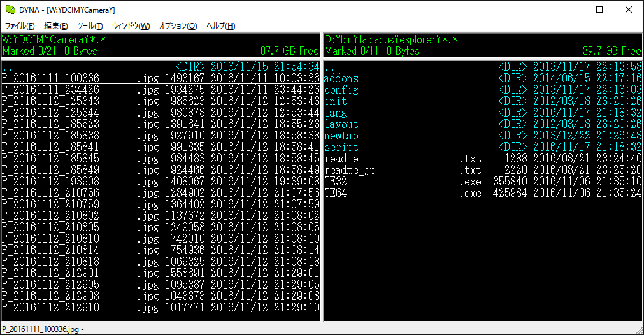Image resolution: width=644 pixels, height=335 pixels.
Task: Click the left pane Marked 0/21 counter
Action: coord(29,51)
